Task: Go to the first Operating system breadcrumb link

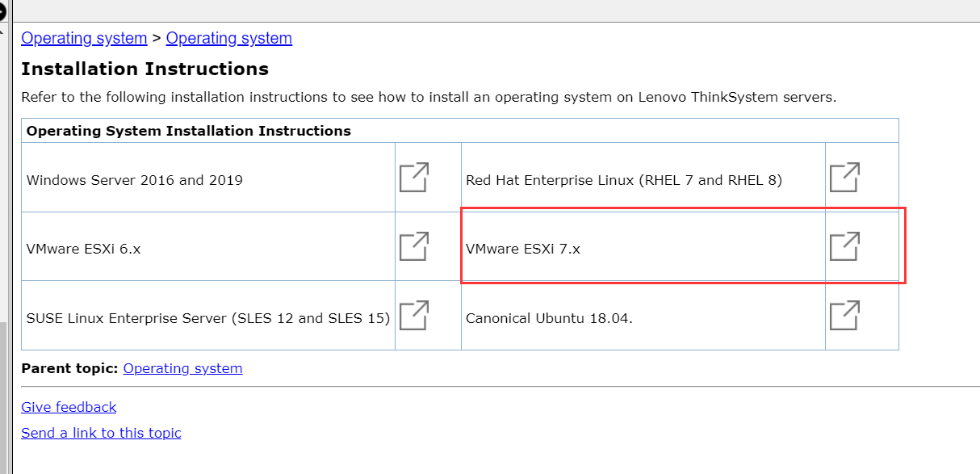Action: 84,38
